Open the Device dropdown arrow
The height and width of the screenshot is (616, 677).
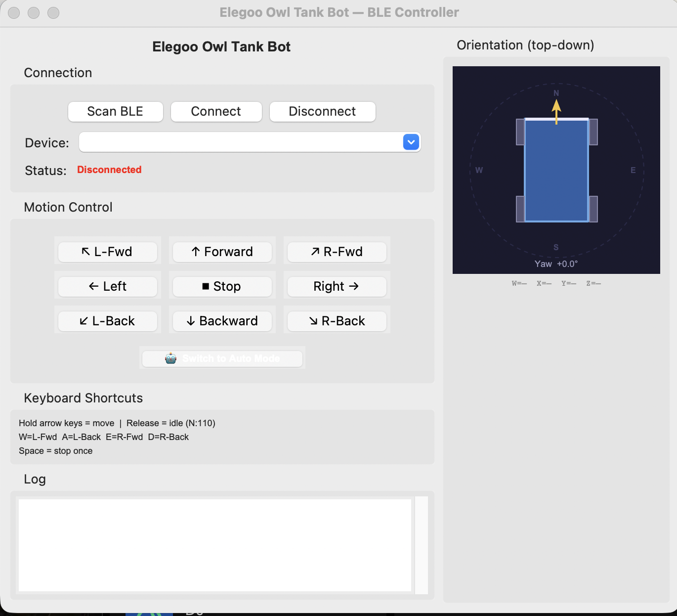(x=411, y=142)
